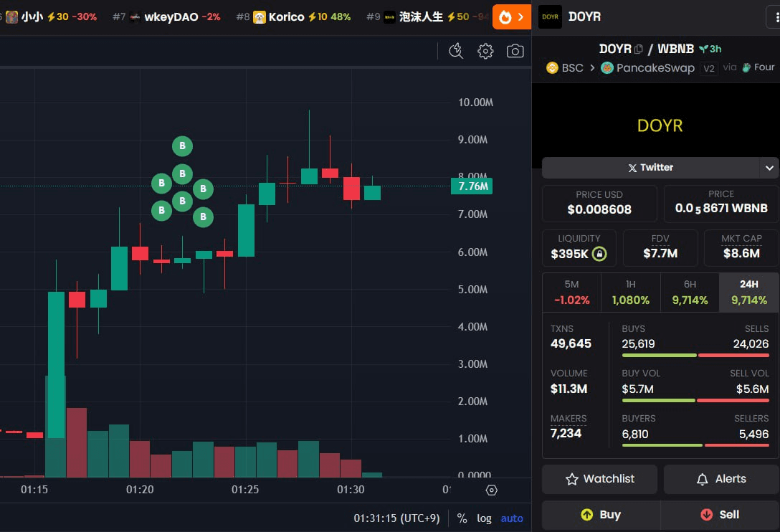Select the 6H stats tab
Screen dimensions: 780x532
689,293
